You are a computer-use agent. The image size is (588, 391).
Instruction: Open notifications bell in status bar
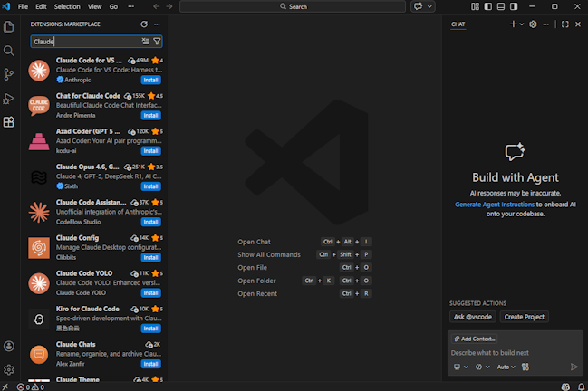pyautogui.click(x=581, y=386)
